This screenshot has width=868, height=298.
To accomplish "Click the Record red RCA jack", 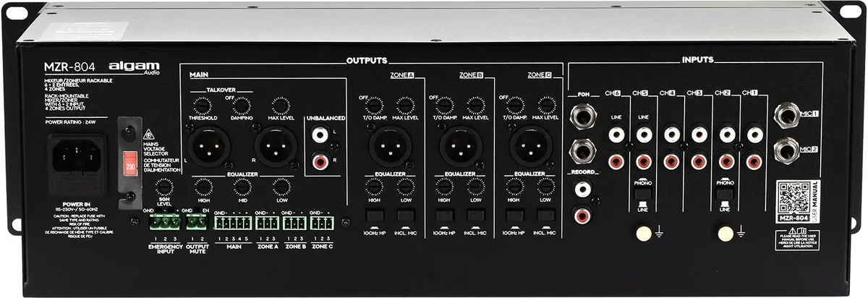I will (x=582, y=214).
